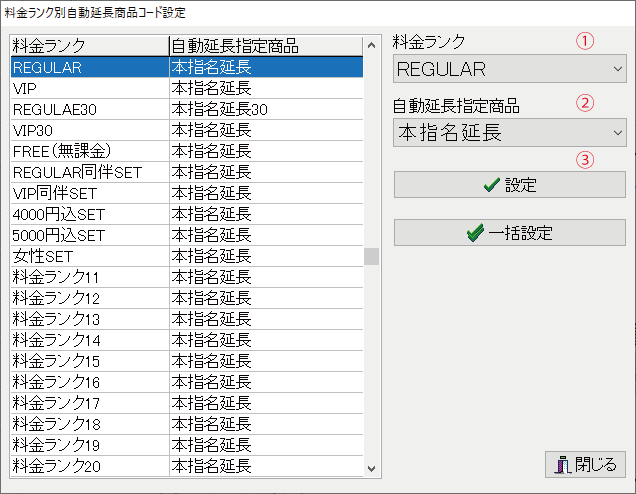Select the FREE(無課金) row
This screenshot has height=494, width=636.
pyautogui.click(x=187, y=151)
